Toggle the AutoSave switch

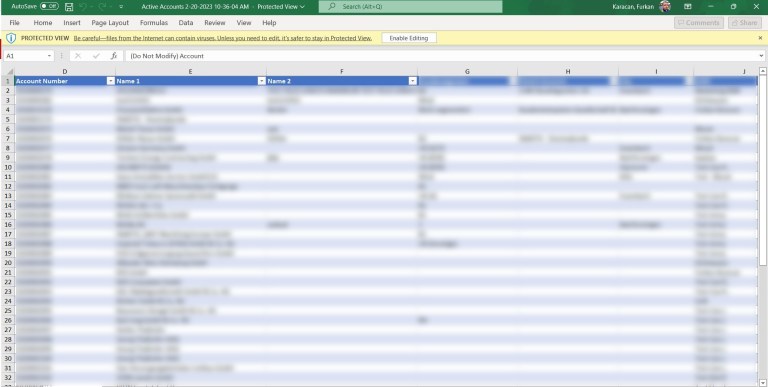(49, 7)
